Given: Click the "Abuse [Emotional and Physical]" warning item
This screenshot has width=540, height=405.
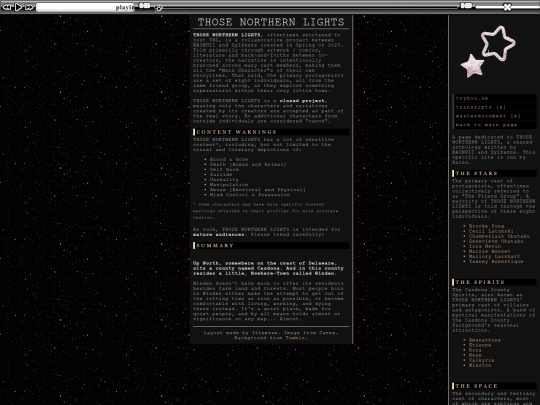Looking at the screenshot, I should [x=258, y=190].
